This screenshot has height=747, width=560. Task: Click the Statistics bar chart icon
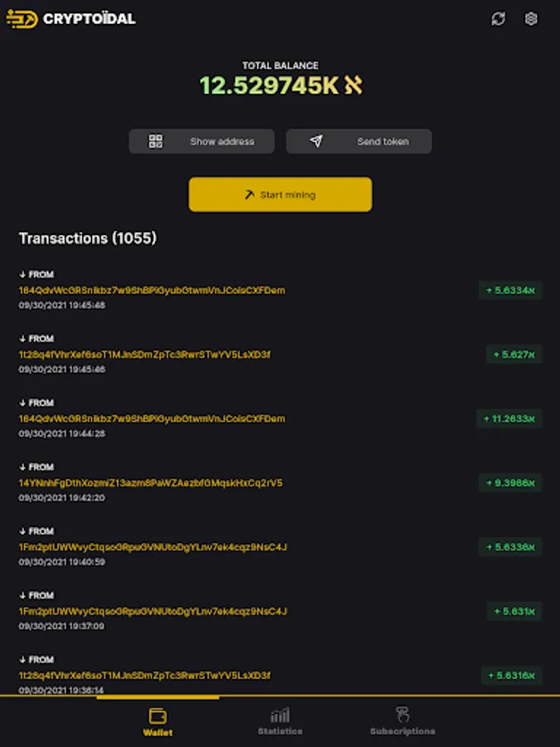click(280, 715)
